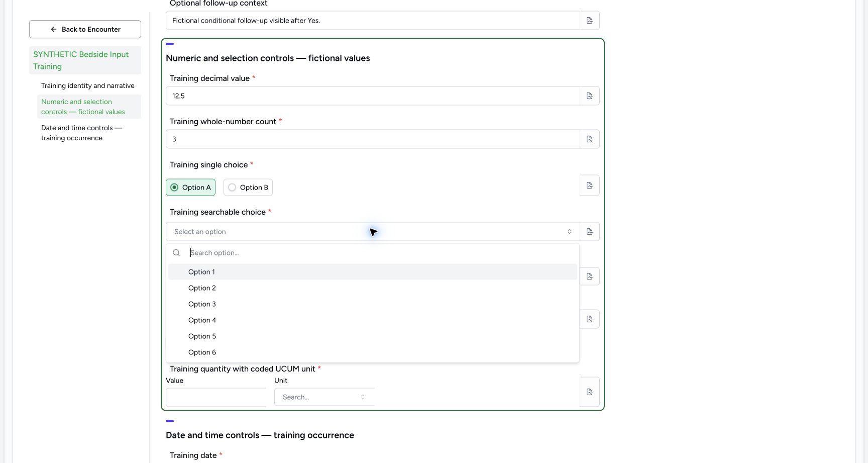Screen dimensions: 868x463
Task: Click the Training whole-number count input
Action: pos(373,139)
